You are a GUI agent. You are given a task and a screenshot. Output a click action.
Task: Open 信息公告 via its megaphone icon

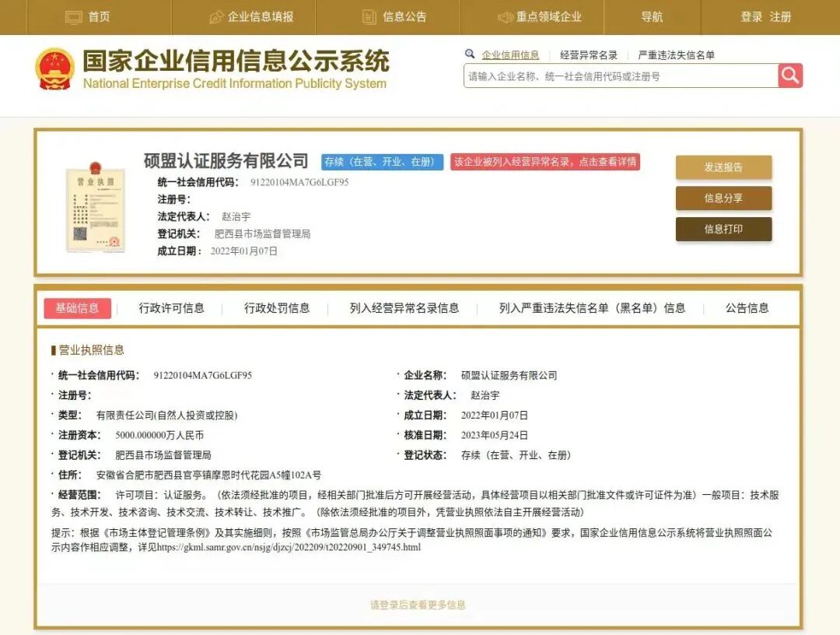tap(366, 16)
